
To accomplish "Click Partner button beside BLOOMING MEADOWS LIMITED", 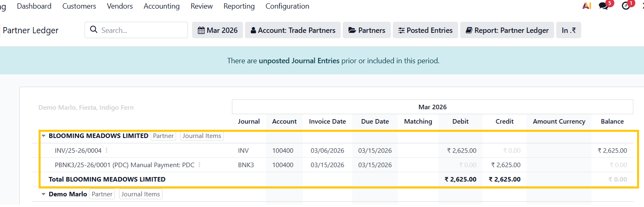I will tap(163, 136).
